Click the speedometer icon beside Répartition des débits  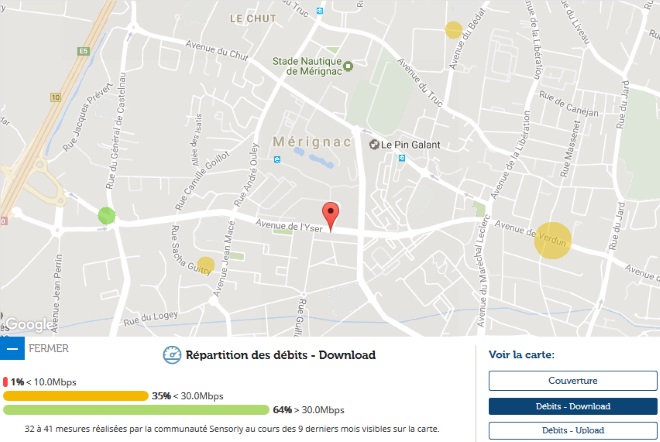click(x=172, y=355)
